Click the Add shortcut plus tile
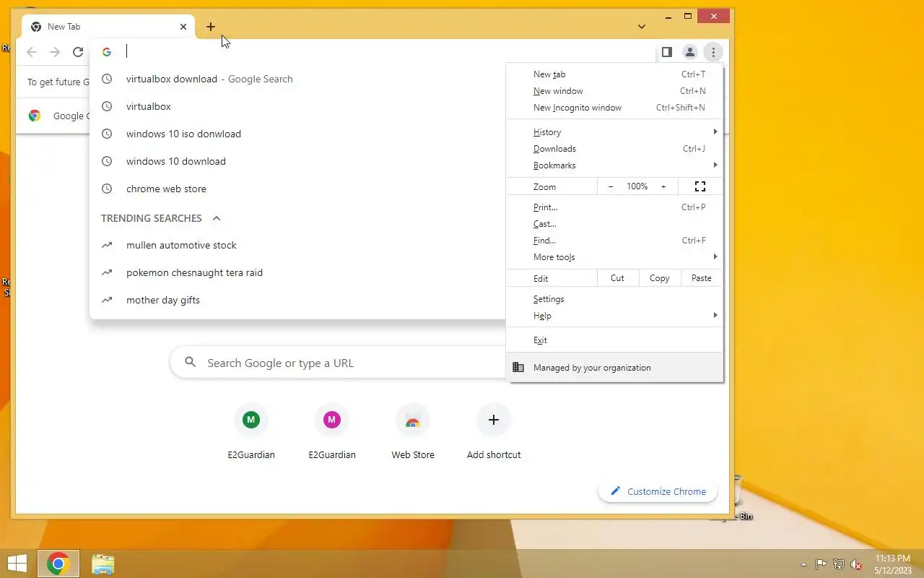The width and height of the screenshot is (924, 578). click(x=494, y=432)
